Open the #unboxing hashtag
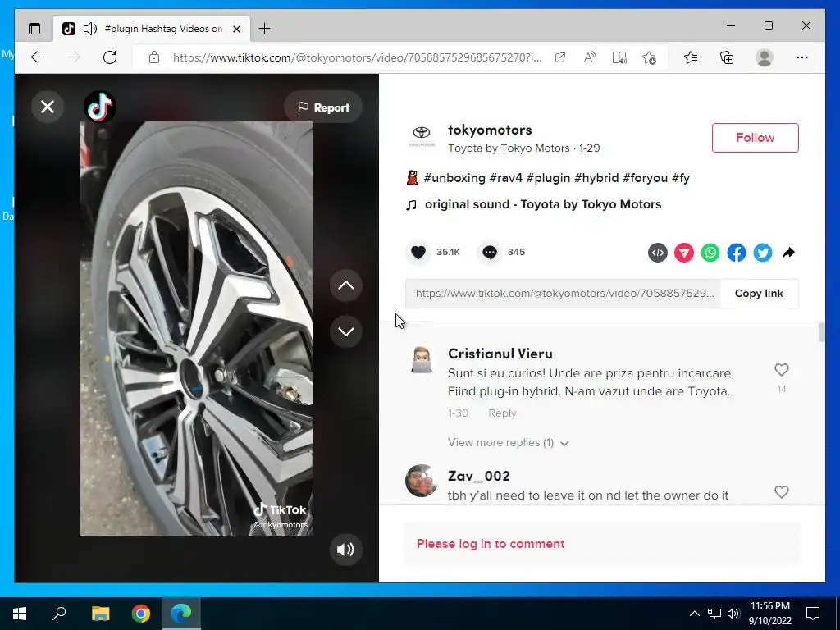This screenshot has height=630, width=840. click(454, 178)
